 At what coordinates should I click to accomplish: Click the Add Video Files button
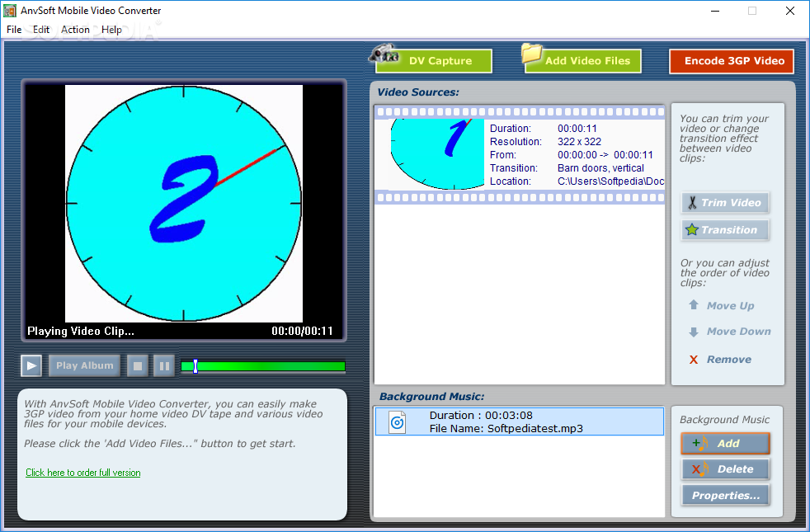click(583, 61)
